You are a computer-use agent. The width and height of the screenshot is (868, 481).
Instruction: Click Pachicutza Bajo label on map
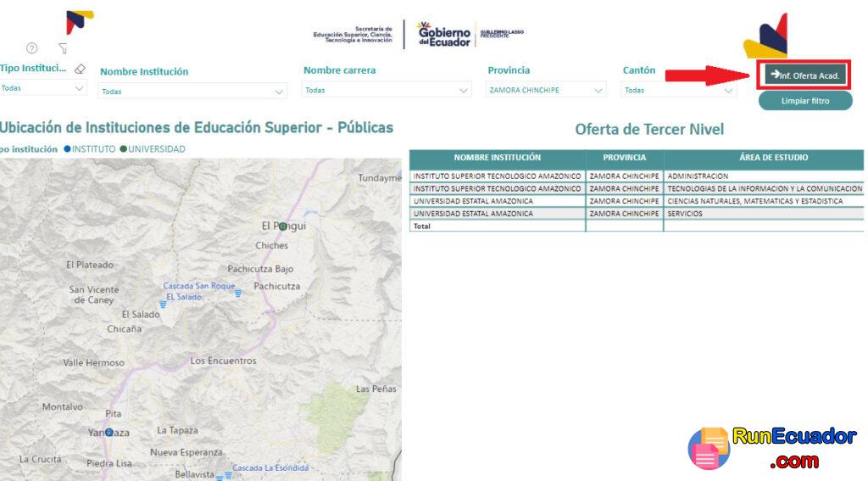tap(260, 269)
